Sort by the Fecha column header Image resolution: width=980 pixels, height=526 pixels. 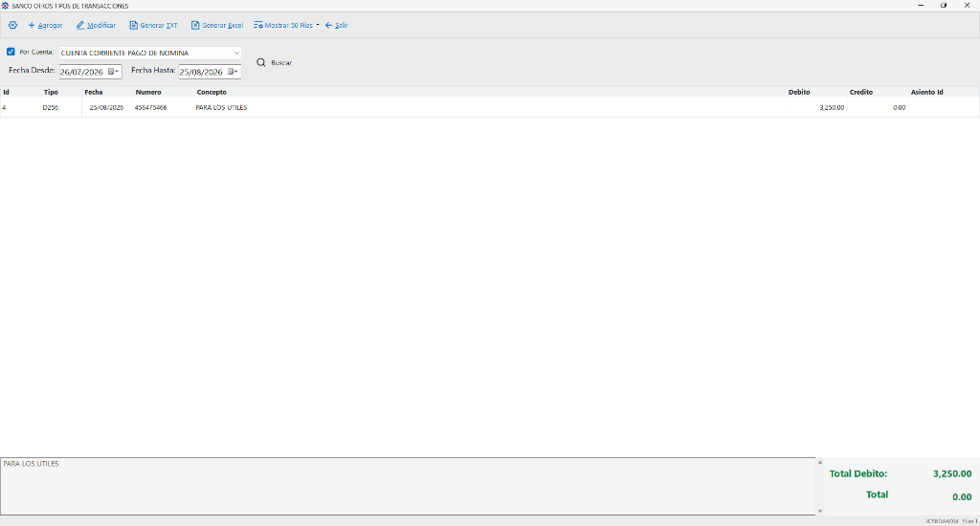pyautogui.click(x=107, y=92)
